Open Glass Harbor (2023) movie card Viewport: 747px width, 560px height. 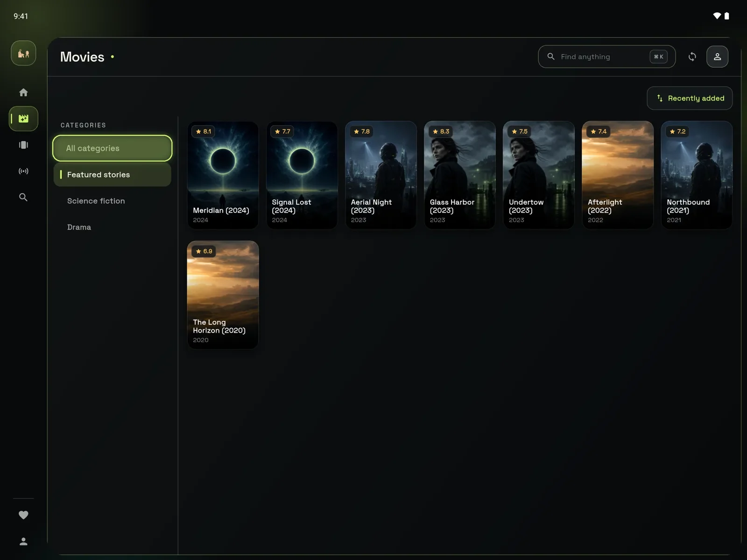click(459, 175)
